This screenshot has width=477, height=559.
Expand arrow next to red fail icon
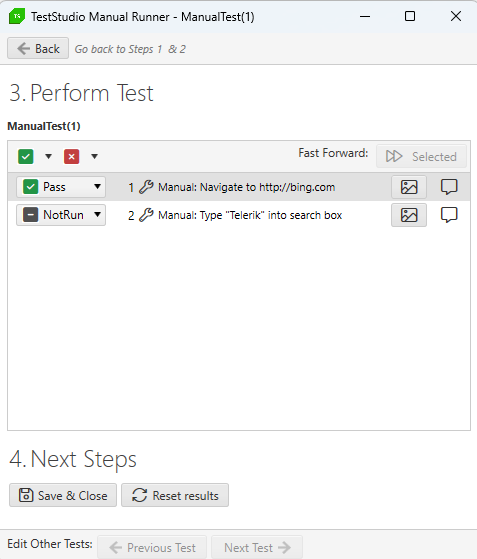(94, 157)
